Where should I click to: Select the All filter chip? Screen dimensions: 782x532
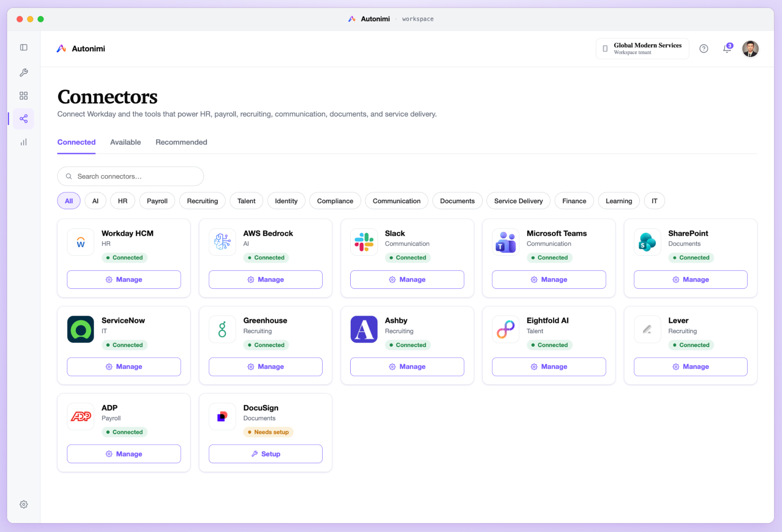click(69, 201)
